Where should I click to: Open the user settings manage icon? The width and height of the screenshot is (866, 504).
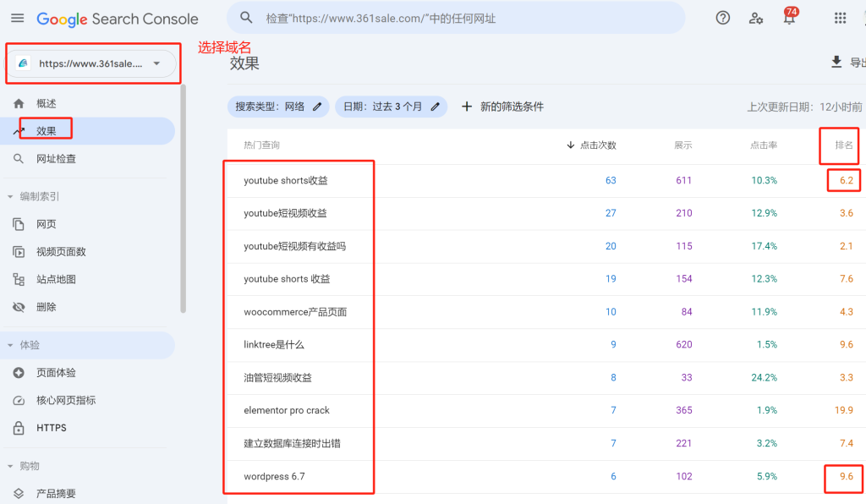pyautogui.click(x=756, y=18)
